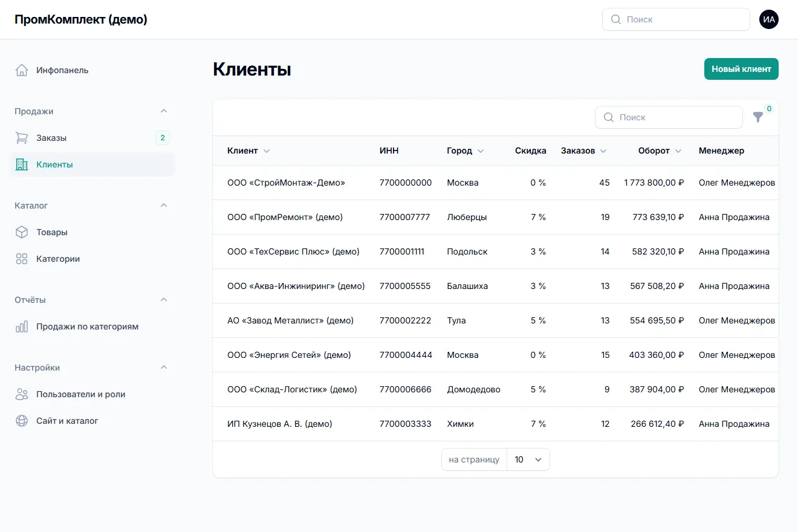This screenshot has height=532, width=798.
Task: Open client АО «Завод Металлист» (демо)
Action: click(x=290, y=320)
